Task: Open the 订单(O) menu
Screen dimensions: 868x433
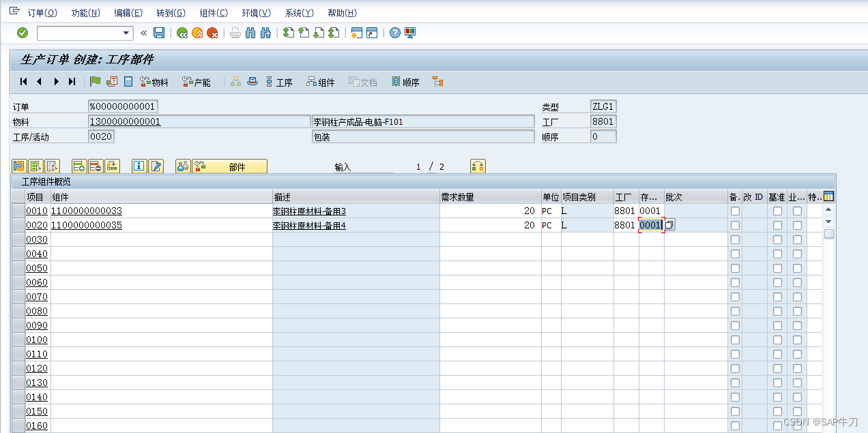Action: pyautogui.click(x=42, y=13)
